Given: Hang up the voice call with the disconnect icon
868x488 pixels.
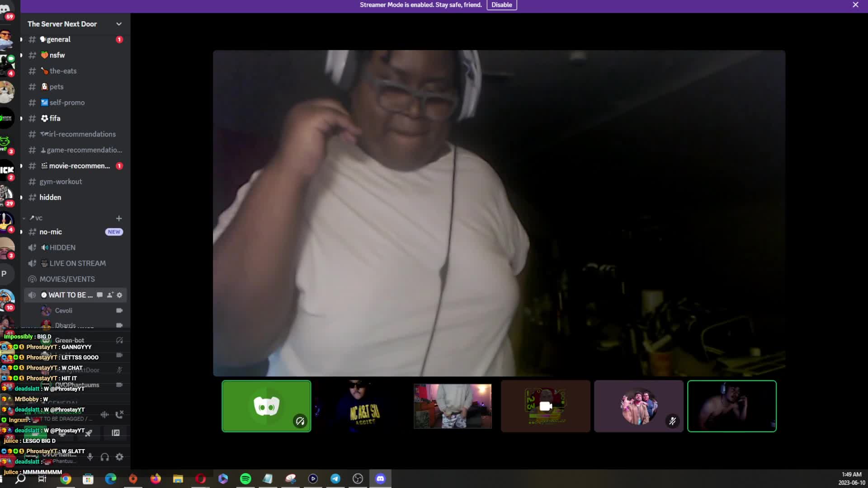Looking at the screenshot, I should (x=119, y=415).
